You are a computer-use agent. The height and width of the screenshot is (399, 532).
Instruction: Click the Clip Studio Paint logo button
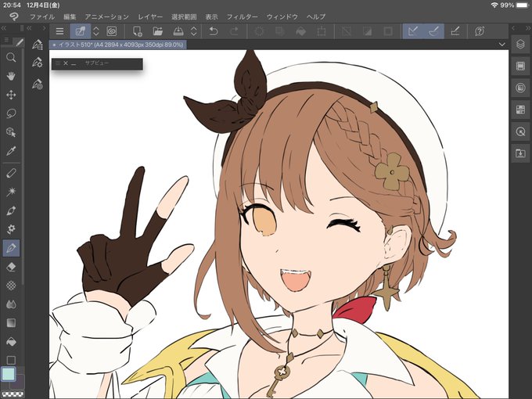(x=13, y=16)
